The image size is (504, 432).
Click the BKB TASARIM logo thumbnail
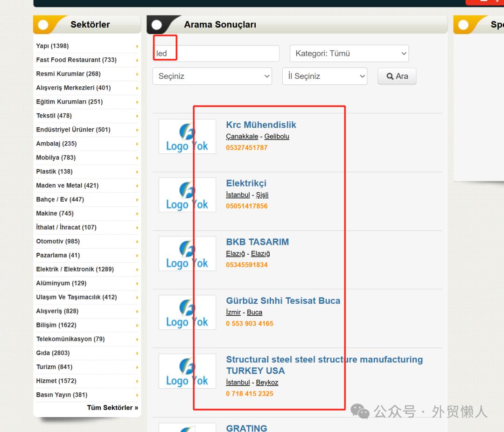pos(188,254)
